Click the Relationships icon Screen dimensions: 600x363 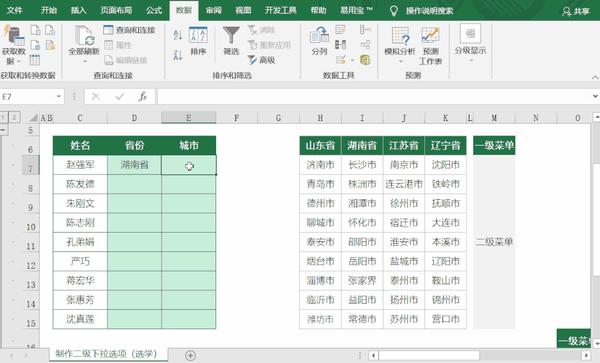coord(365,45)
